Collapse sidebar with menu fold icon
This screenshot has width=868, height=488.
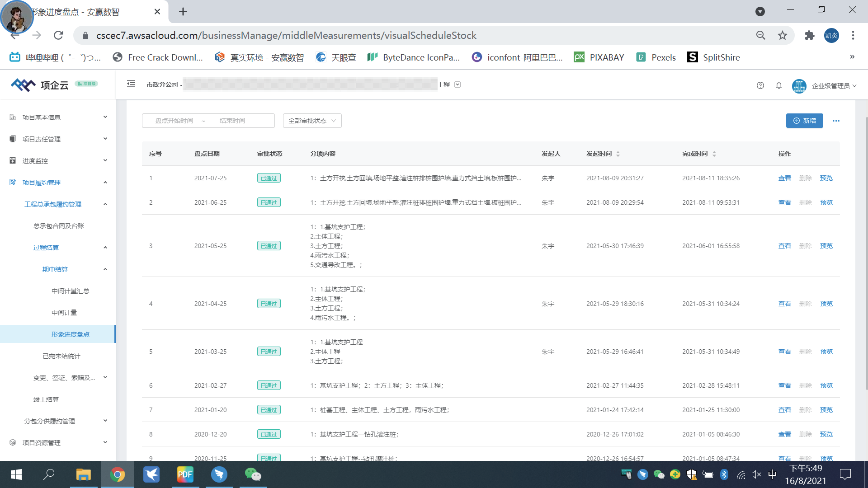(x=131, y=84)
